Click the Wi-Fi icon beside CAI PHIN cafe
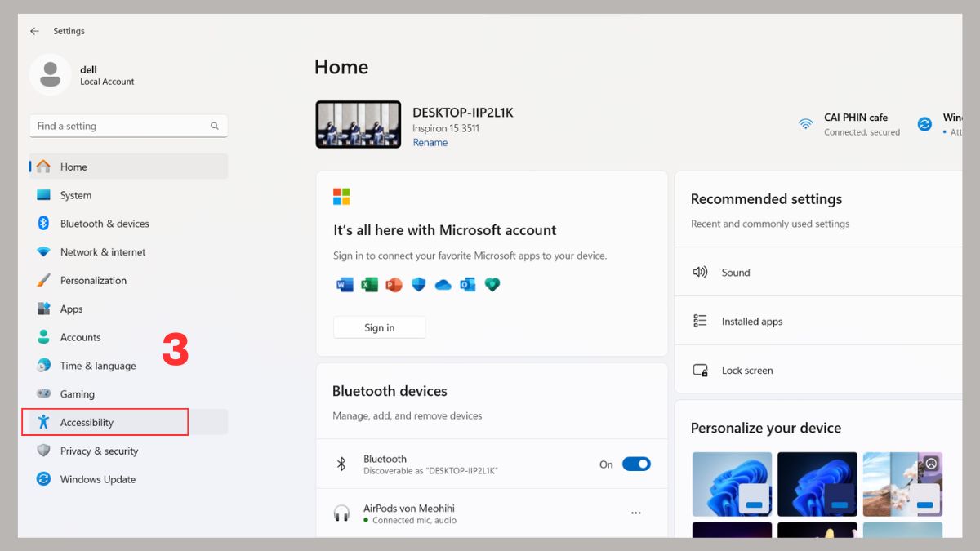 [806, 124]
